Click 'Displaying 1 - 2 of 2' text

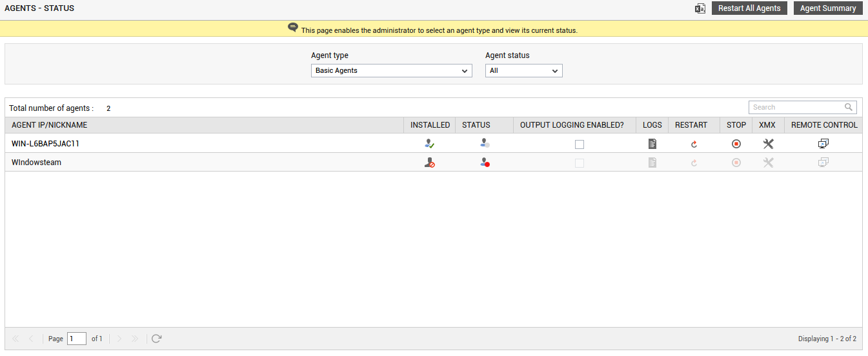(x=827, y=339)
